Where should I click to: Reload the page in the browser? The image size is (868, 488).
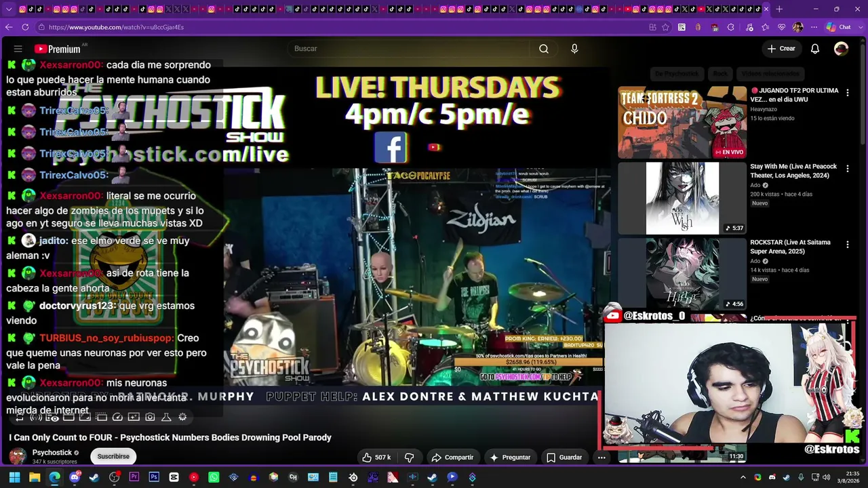[x=25, y=27]
